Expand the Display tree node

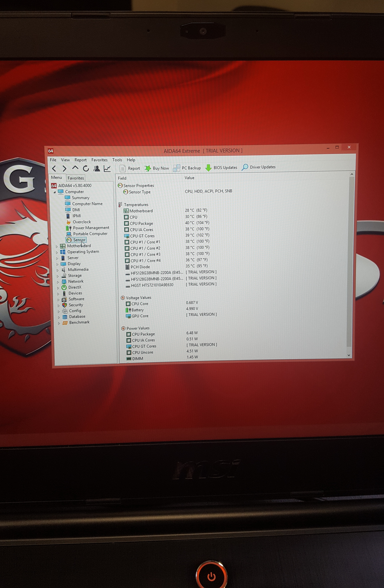pyautogui.click(x=57, y=264)
